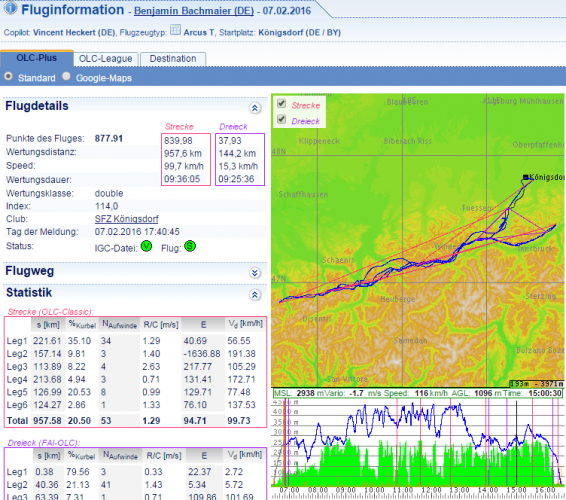This screenshot has width=566, height=500.
Task: Click the Königsdorf airfield marker on map
Action: click(x=526, y=177)
